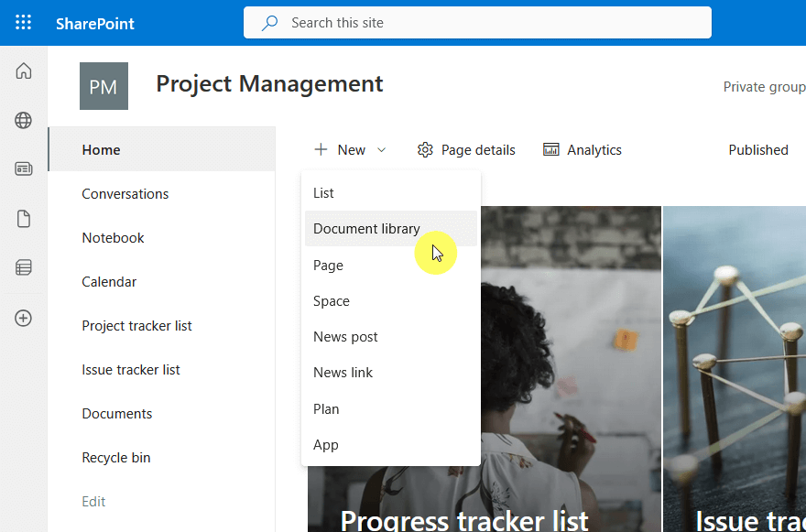Open Notebook in site navigation
This screenshot has width=806, height=532.
(162, 237)
